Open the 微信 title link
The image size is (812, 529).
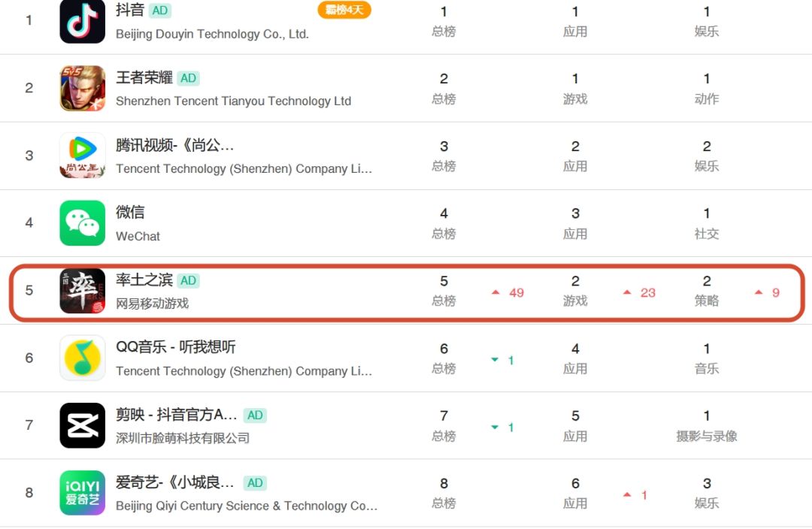[130, 212]
